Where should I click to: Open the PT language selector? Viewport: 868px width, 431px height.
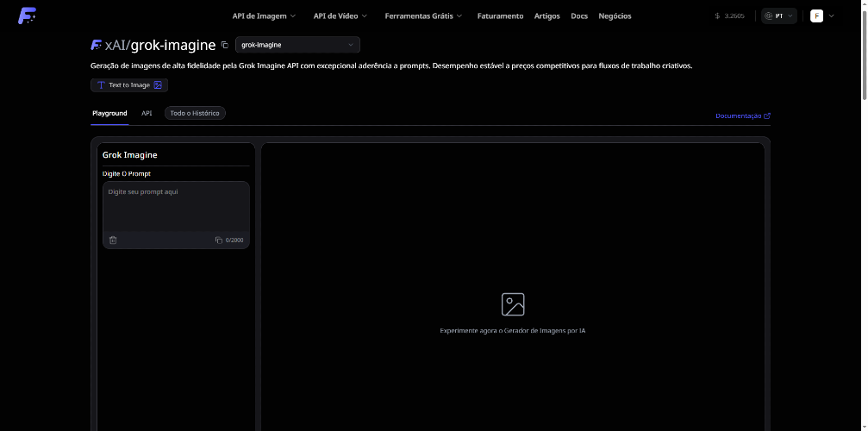tap(779, 16)
